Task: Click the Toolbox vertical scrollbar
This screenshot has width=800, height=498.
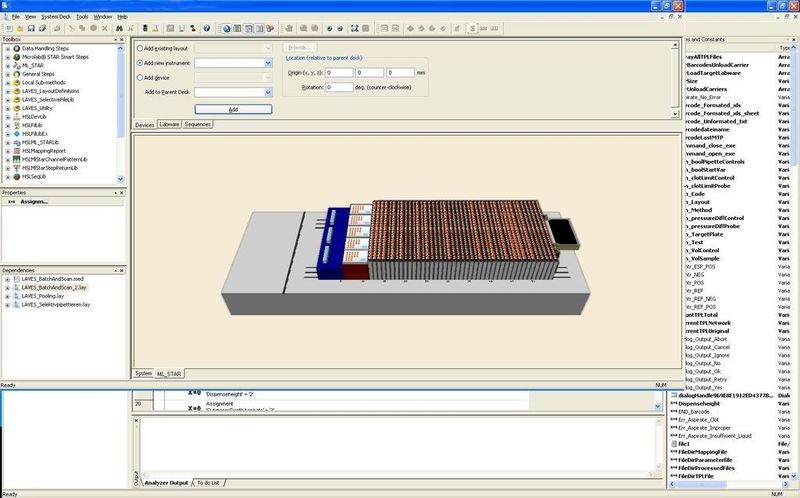Action: [x=120, y=113]
